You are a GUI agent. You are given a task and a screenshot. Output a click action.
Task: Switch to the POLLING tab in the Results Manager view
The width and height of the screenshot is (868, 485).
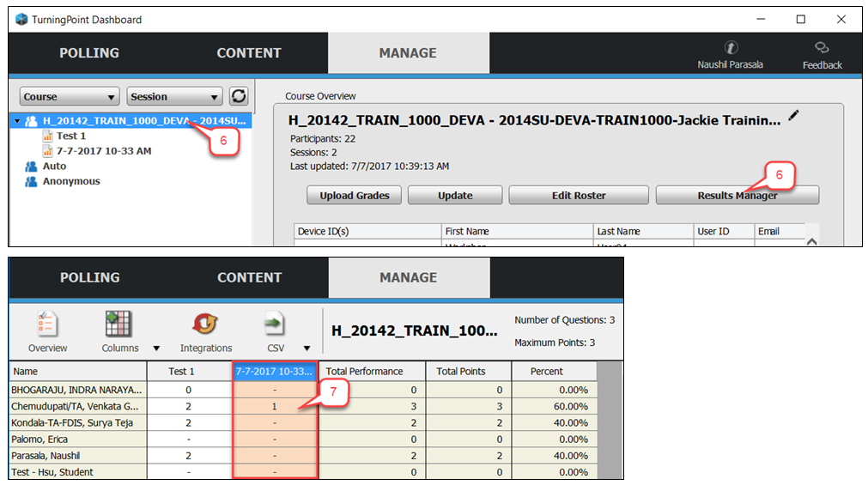[89, 277]
